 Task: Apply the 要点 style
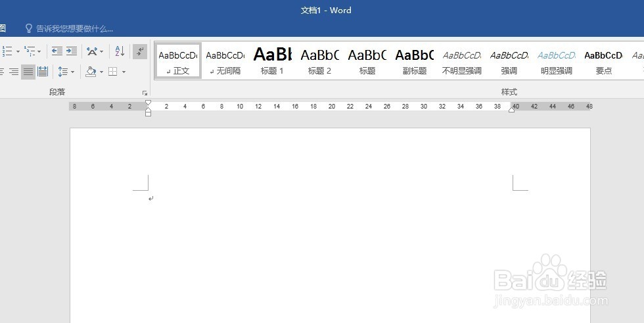[x=603, y=61]
